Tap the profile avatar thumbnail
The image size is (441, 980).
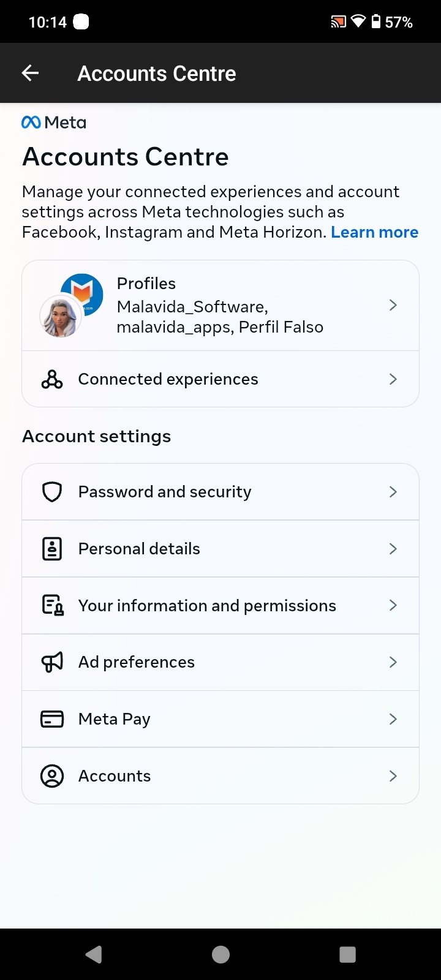[61, 317]
